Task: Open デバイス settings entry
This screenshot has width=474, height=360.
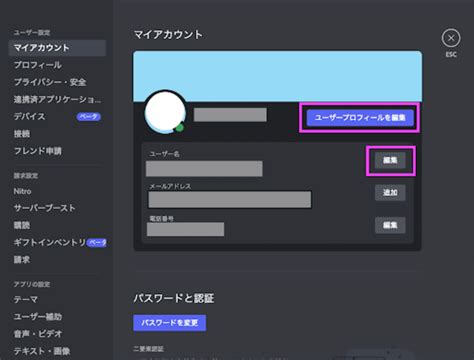Action: pos(57,117)
